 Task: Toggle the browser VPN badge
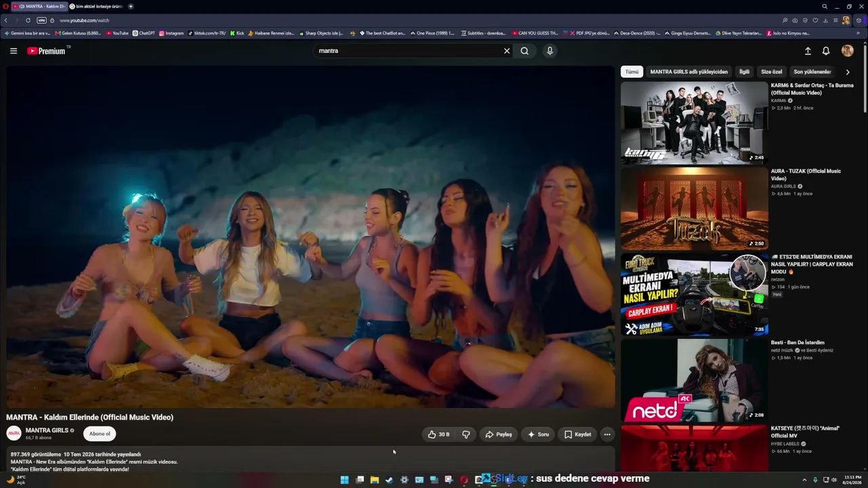(x=41, y=20)
